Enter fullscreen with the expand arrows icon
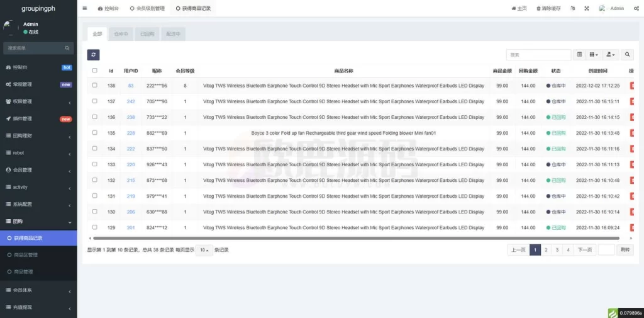The height and width of the screenshot is (318, 644). [587, 8]
